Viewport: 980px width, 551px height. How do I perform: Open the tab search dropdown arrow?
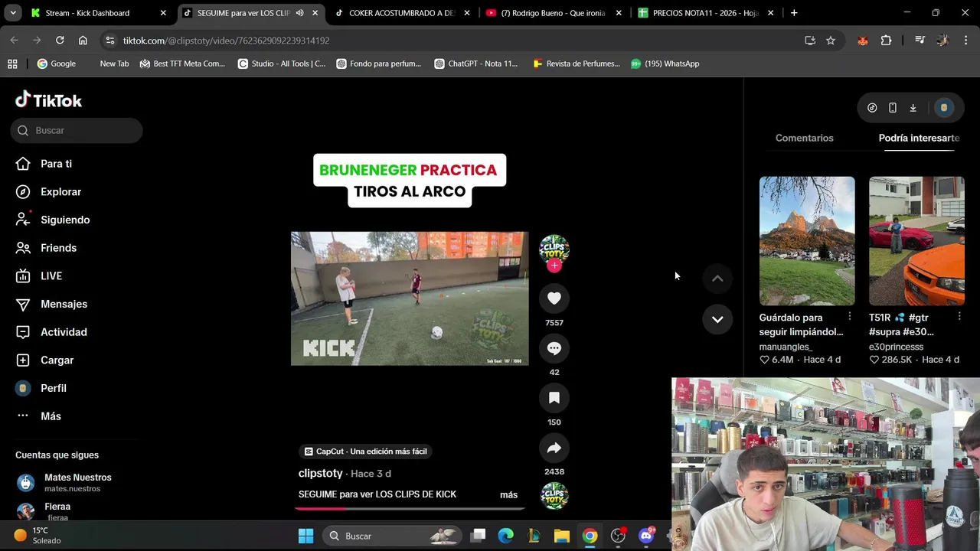(x=13, y=13)
